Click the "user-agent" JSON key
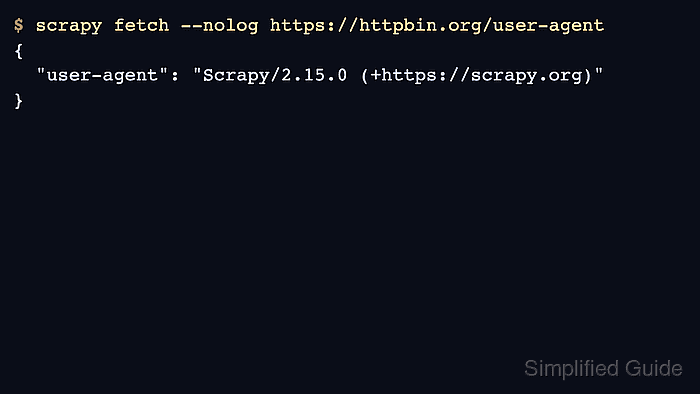This screenshot has height=394, width=700. pyautogui.click(x=102, y=75)
